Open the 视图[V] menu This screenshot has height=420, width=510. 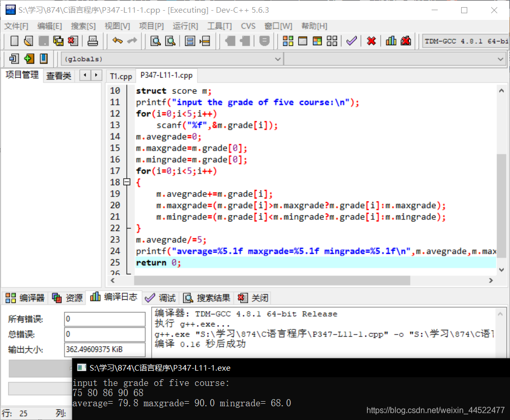click(117, 26)
